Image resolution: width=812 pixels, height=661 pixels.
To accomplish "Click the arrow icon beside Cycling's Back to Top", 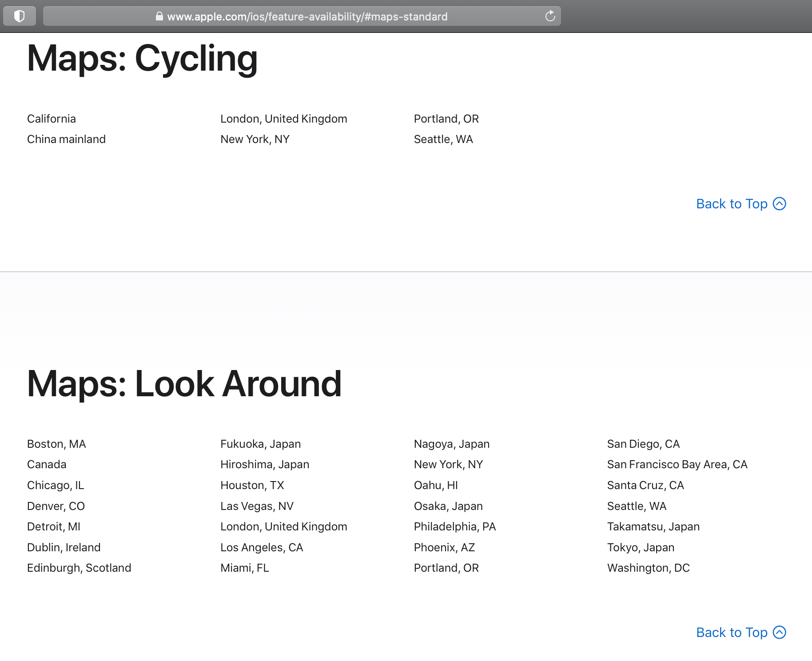I will (780, 204).
